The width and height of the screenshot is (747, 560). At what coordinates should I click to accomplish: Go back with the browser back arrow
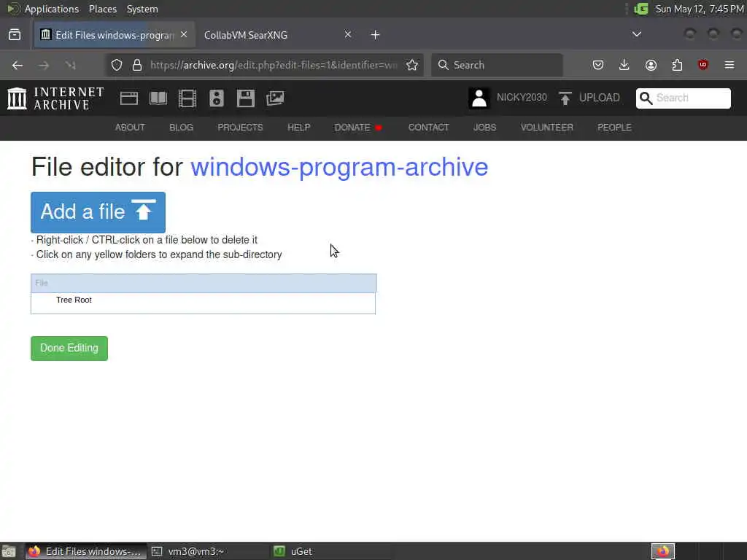(x=18, y=65)
